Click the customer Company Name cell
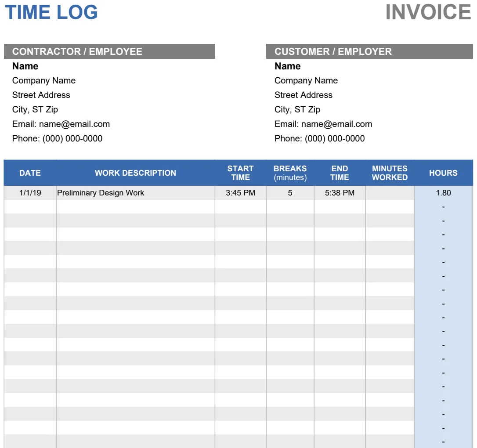This screenshot has width=477, height=448. [x=306, y=81]
